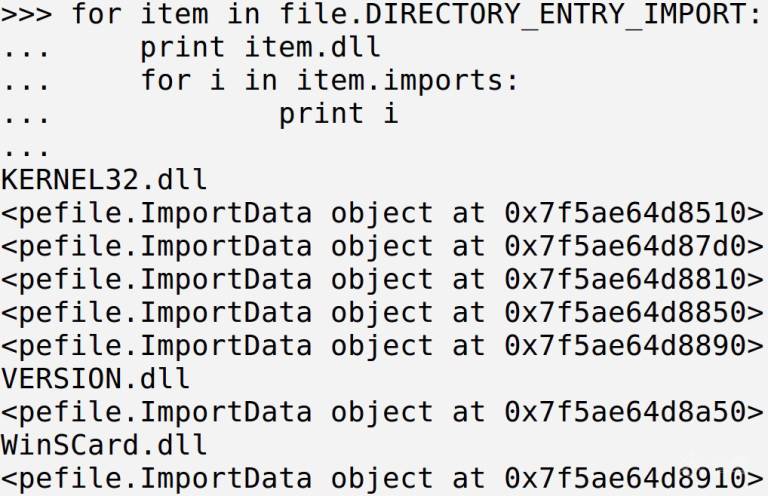768x496 pixels.
Task: Click the ImportData line ending 0x7f5ae64d8910
Action: [382, 479]
